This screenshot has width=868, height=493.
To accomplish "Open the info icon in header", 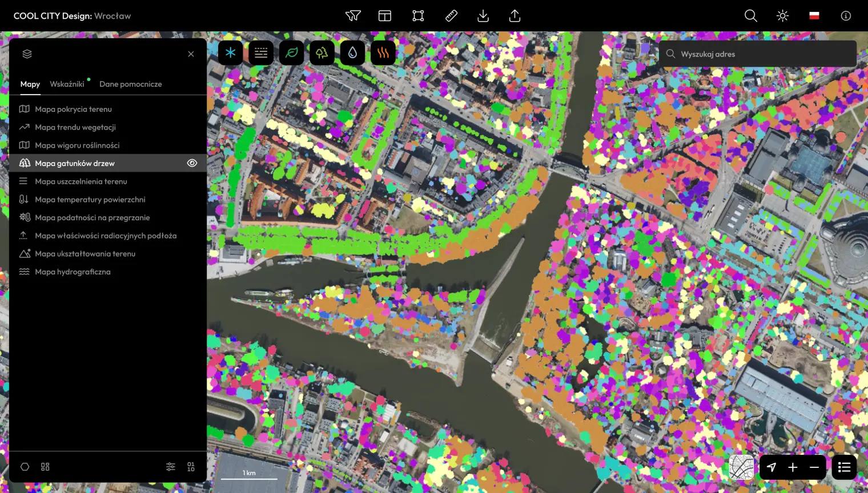I will pos(846,16).
